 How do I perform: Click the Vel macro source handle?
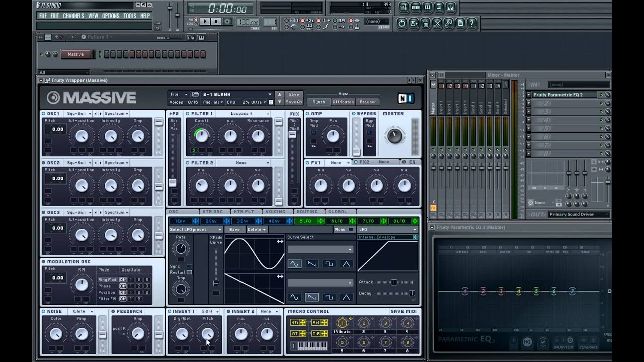tap(324, 322)
